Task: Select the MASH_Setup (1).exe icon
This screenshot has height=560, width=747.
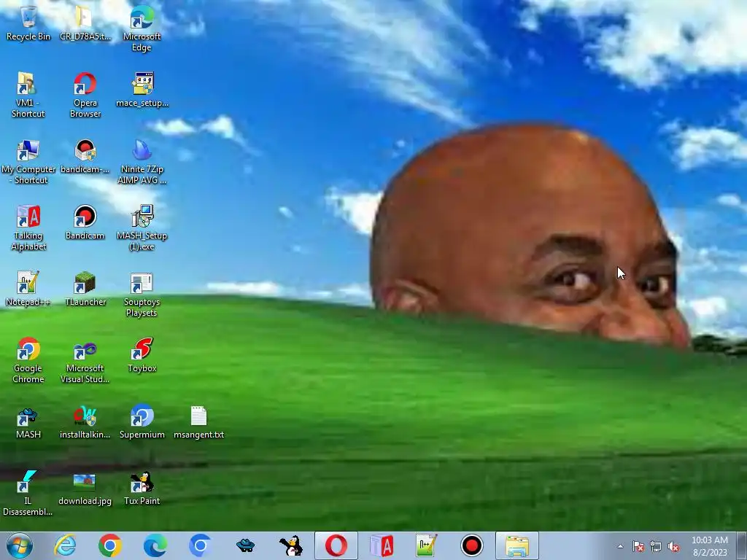Action: [142, 227]
